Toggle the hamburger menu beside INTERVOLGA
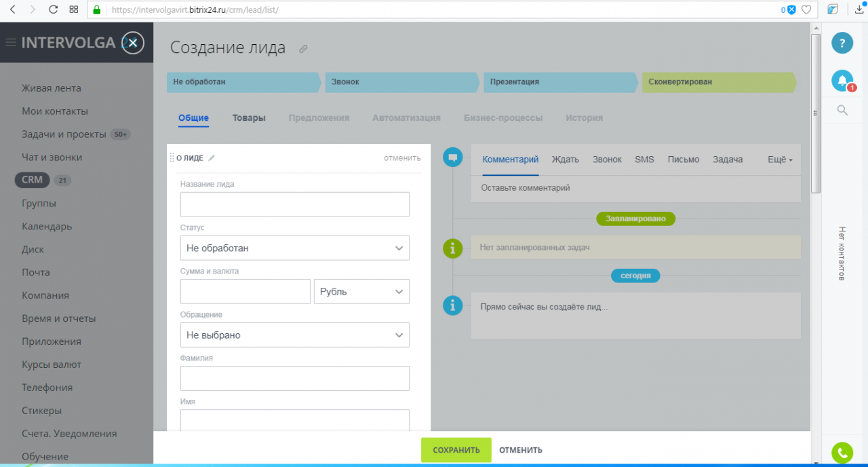 tap(11, 43)
